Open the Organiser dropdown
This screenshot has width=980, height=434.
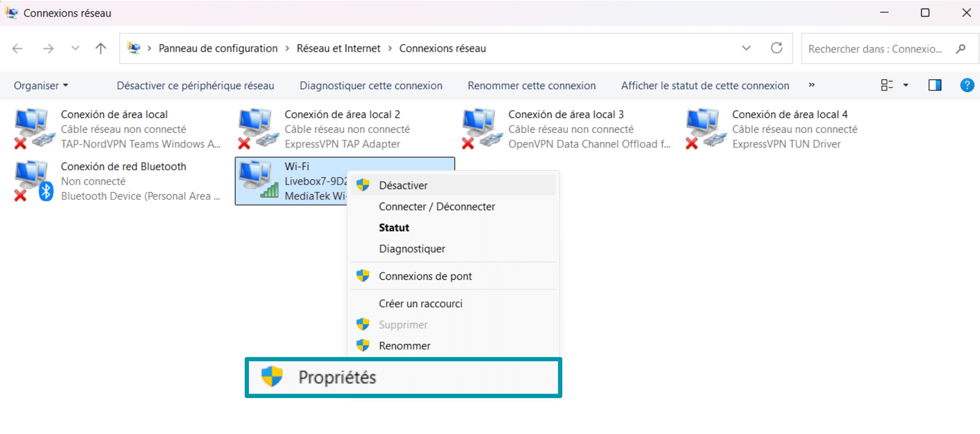40,85
